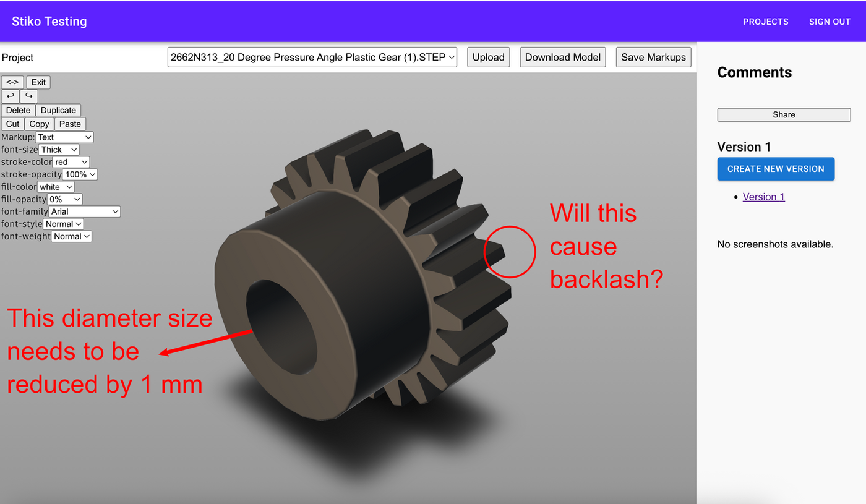Copy the selected markup
Viewport: 866px width, 504px height.
39,124
